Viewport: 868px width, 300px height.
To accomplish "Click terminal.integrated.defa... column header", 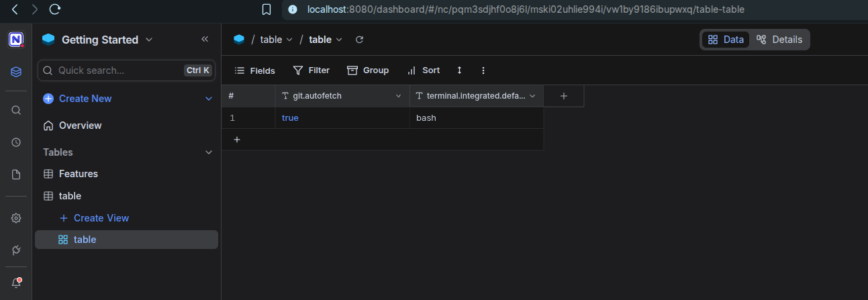I will [477, 96].
